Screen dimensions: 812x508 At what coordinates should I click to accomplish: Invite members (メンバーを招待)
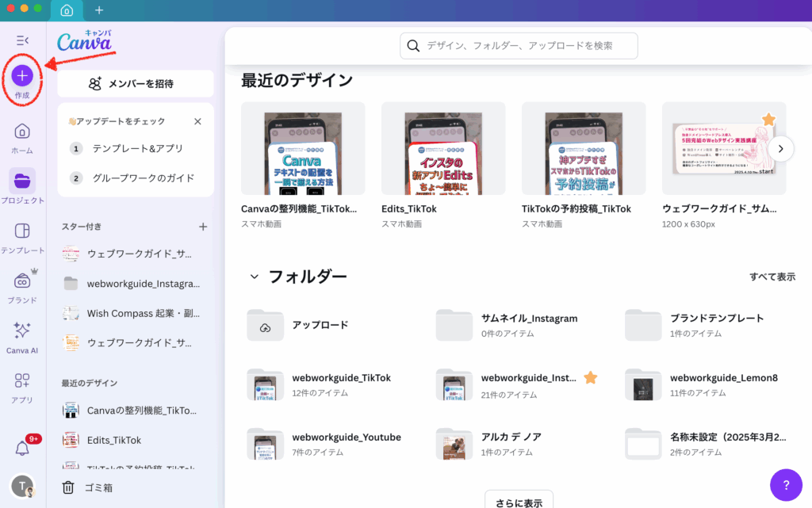[135, 84]
